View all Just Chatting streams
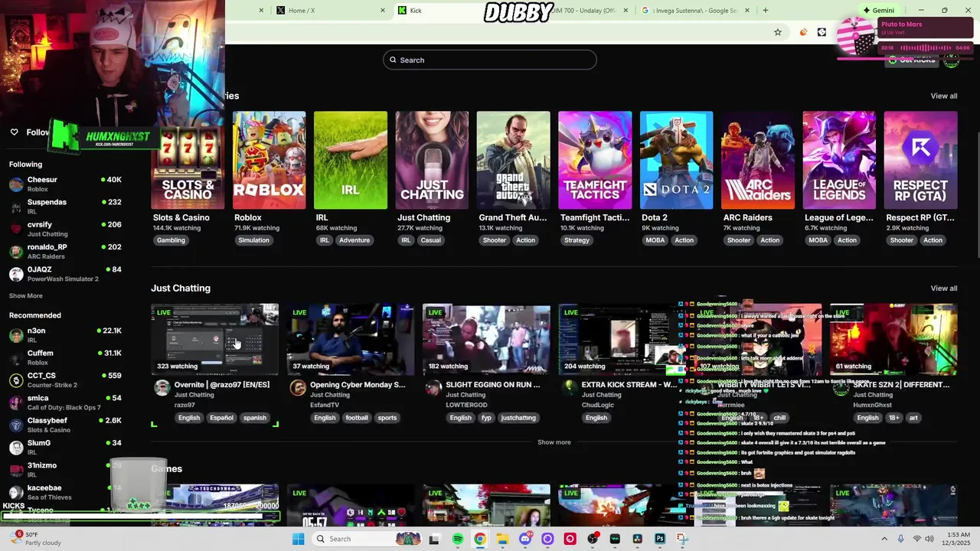The width and height of the screenshot is (980, 551). (943, 288)
